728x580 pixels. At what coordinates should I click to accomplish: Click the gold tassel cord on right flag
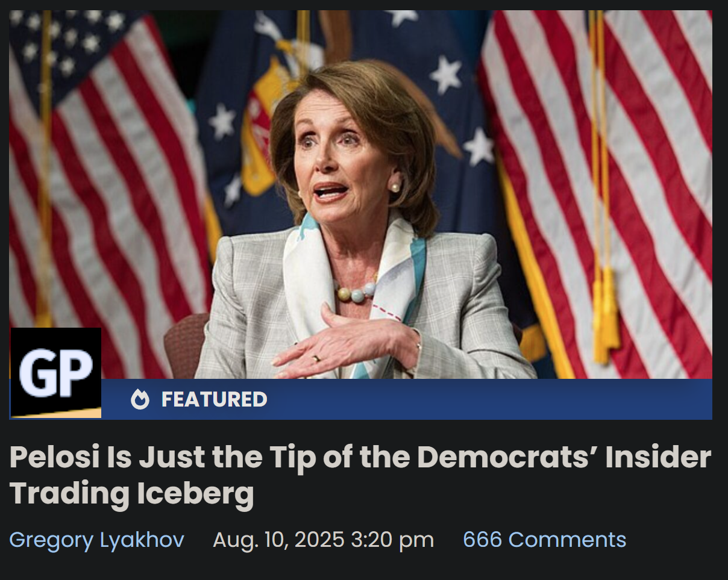(603, 193)
